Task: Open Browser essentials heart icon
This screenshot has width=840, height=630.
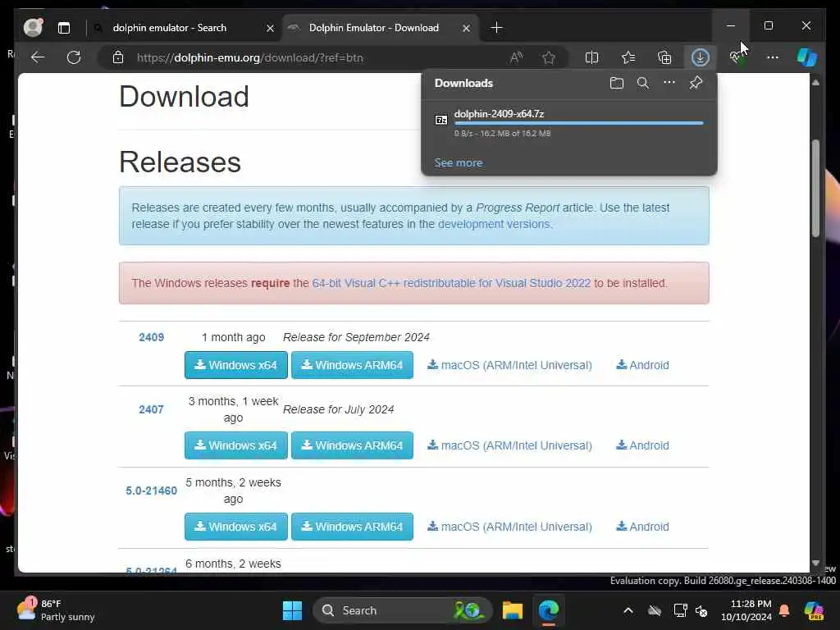Action: tap(737, 57)
